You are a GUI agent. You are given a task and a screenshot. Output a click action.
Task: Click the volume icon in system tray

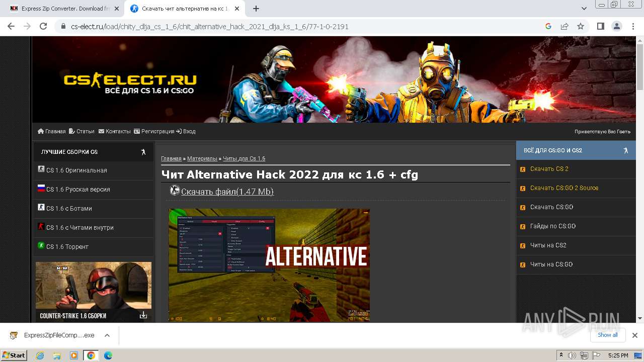[572, 355]
